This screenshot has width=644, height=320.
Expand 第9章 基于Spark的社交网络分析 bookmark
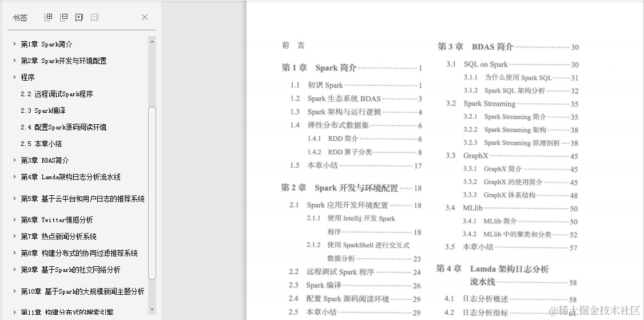coord(14,270)
